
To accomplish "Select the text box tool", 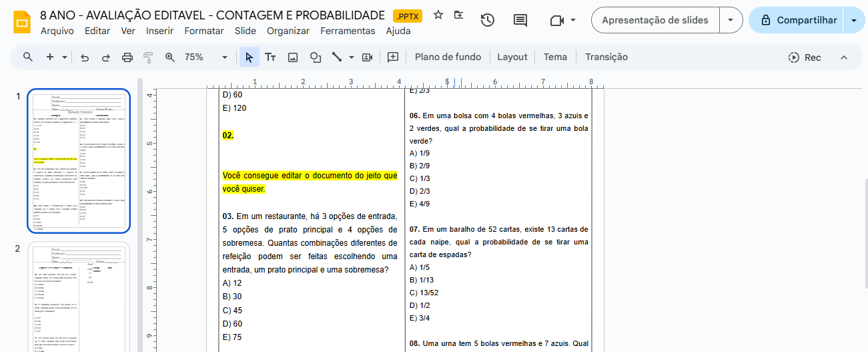I will (270, 57).
